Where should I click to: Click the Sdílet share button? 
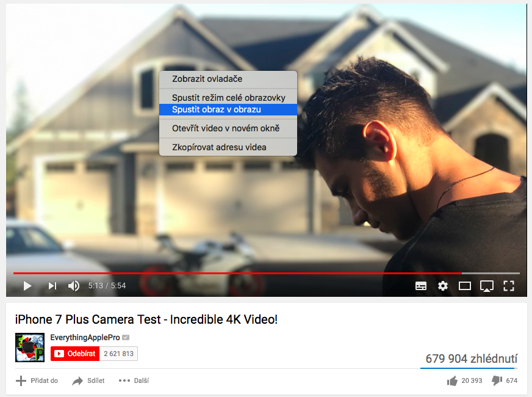pyautogui.click(x=88, y=381)
